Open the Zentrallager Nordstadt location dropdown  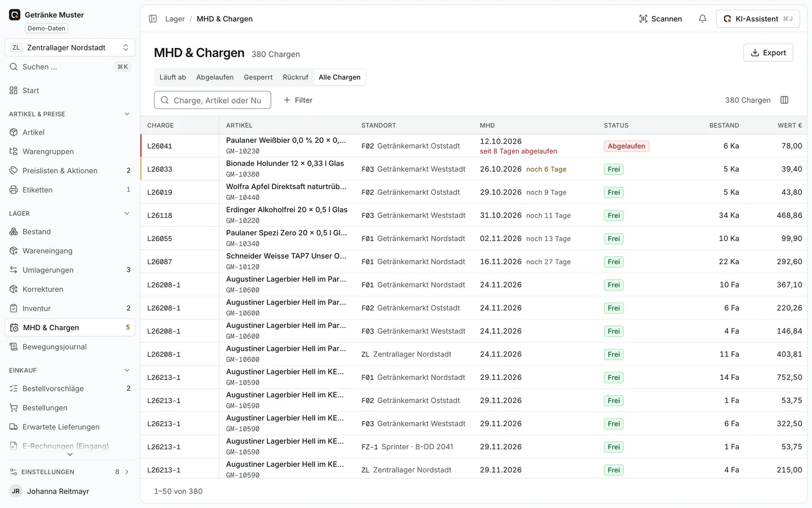(x=70, y=47)
